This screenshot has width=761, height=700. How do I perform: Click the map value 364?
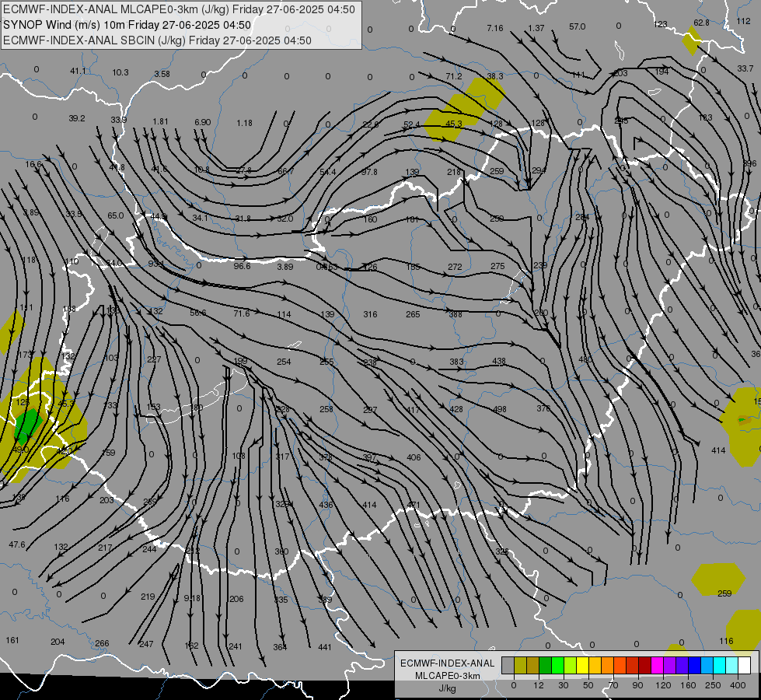click(x=280, y=647)
